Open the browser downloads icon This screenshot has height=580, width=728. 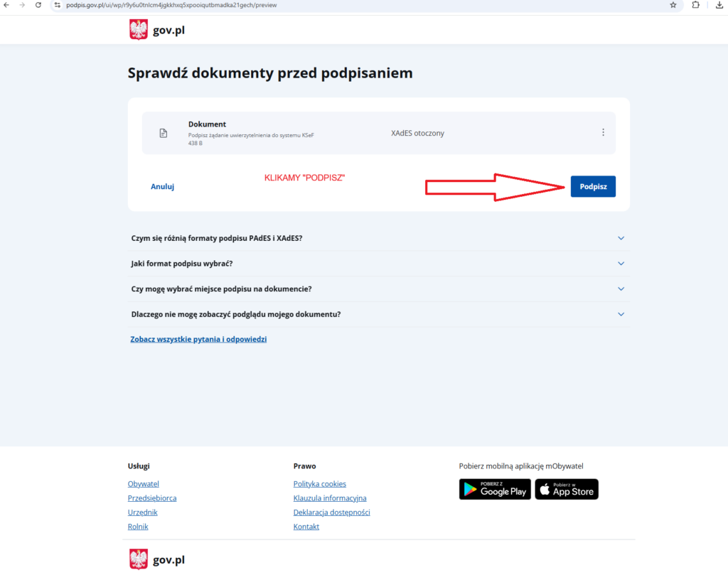click(719, 5)
